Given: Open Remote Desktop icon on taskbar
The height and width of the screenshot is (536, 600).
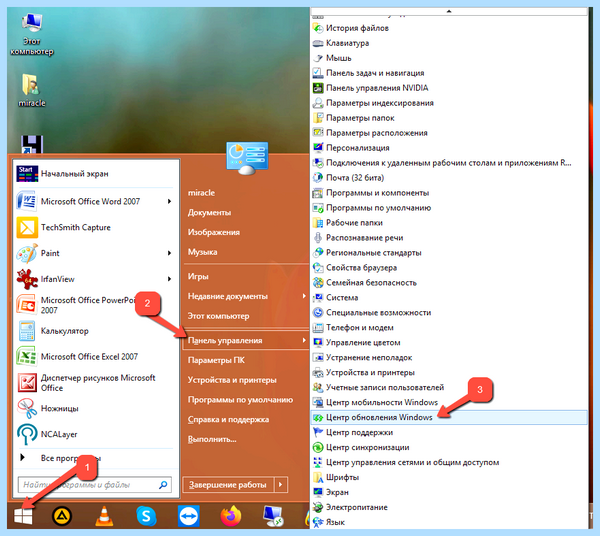Looking at the screenshot, I should point(273,516).
